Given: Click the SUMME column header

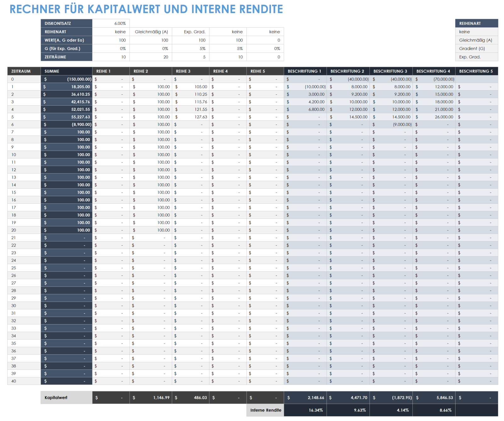Looking at the screenshot, I should click(x=66, y=71).
